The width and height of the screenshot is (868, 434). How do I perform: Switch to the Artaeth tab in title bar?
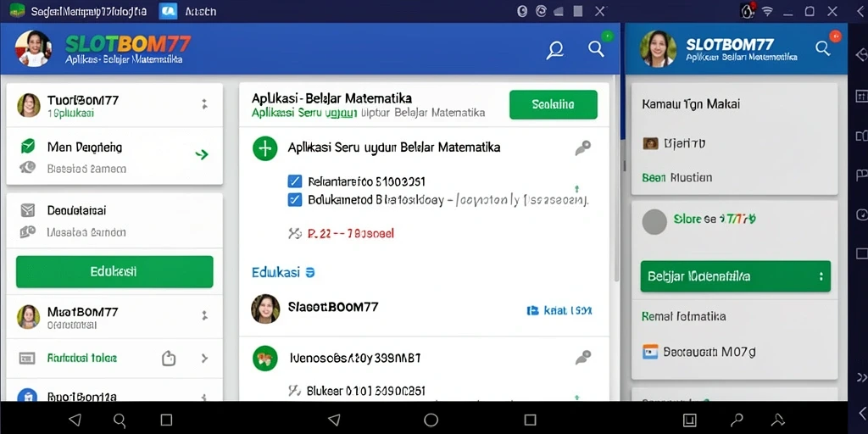point(188,11)
